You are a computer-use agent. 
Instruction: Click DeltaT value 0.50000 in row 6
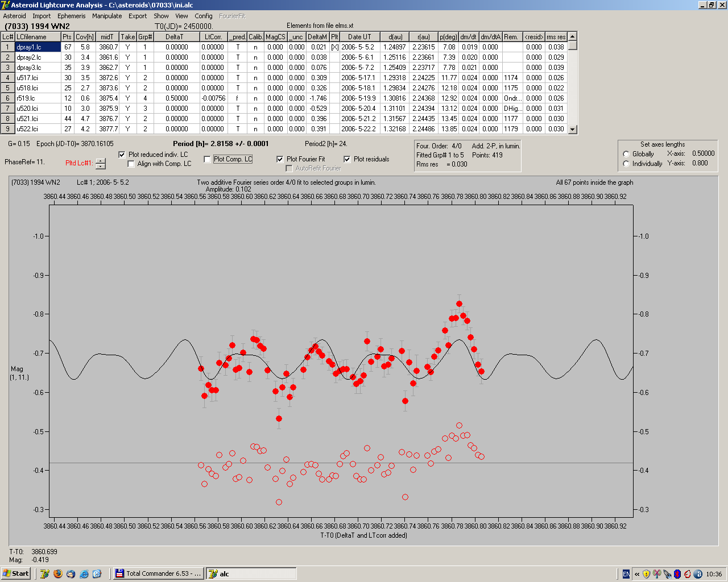pos(177,98)
